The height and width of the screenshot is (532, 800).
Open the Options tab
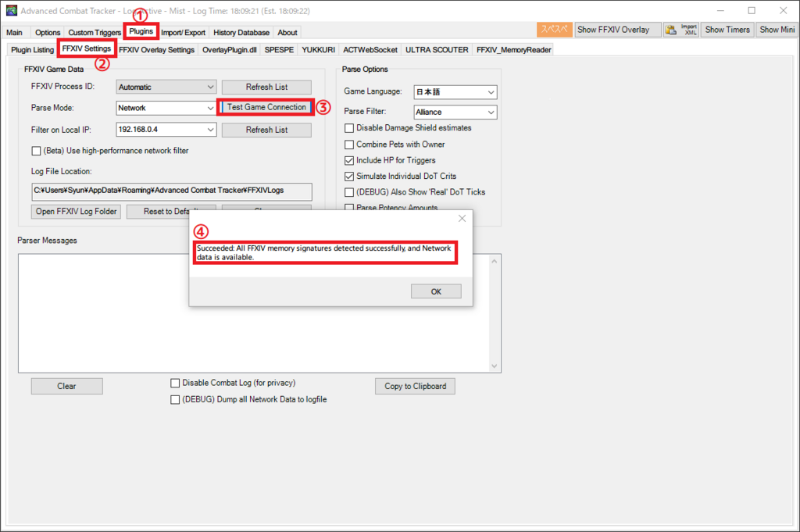pyautogui.click(x=48, y=33)
